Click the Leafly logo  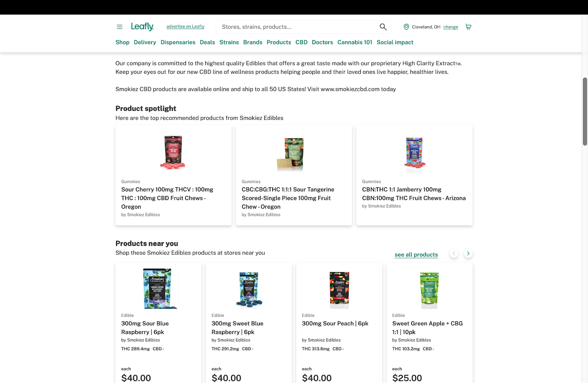[142, 26]
